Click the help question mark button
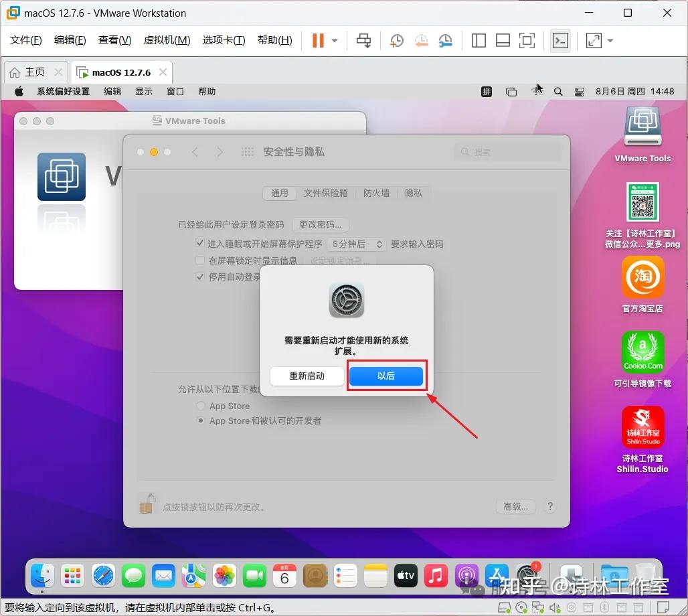Image resolution: width=688 pixels, height=616 pixels. pyautogui.click(x=549, y=507)
